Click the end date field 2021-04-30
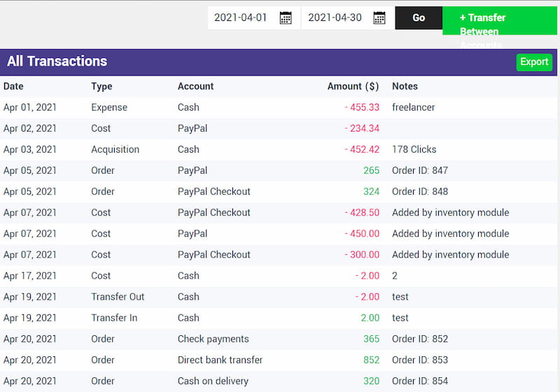 click(335, 17)
